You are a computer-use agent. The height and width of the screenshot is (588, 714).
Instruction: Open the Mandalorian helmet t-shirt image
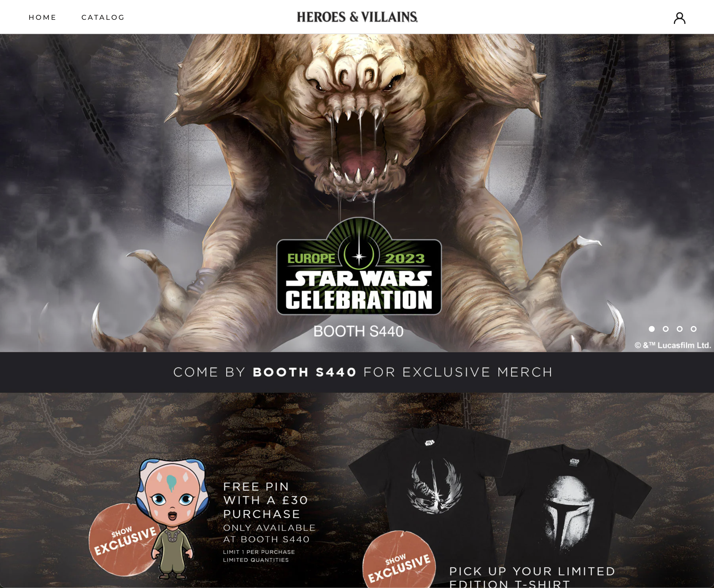[x=572, y=505]
